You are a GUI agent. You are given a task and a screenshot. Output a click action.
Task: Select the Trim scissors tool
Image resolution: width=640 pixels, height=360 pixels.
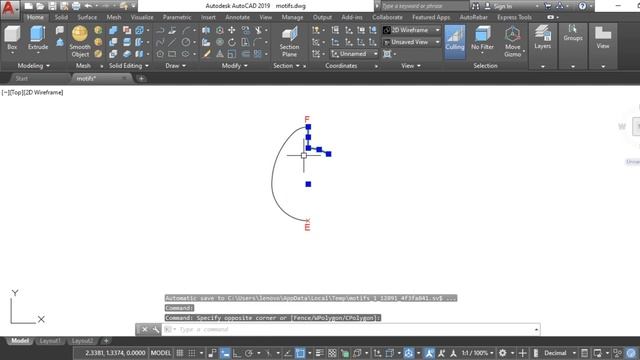258,30
